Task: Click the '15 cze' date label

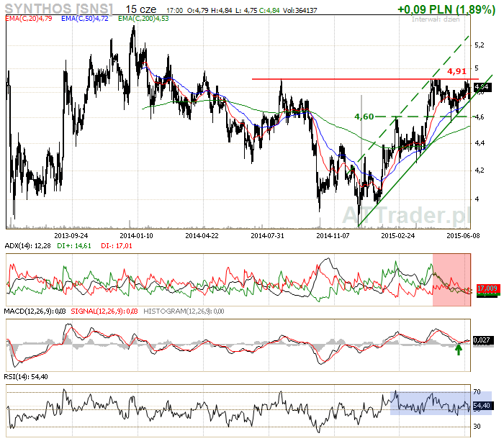Action: (x=141, y=9)
